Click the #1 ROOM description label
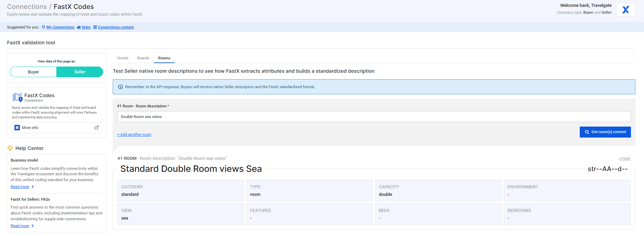This screenshot has height=236, width=644. pos(172,158)
